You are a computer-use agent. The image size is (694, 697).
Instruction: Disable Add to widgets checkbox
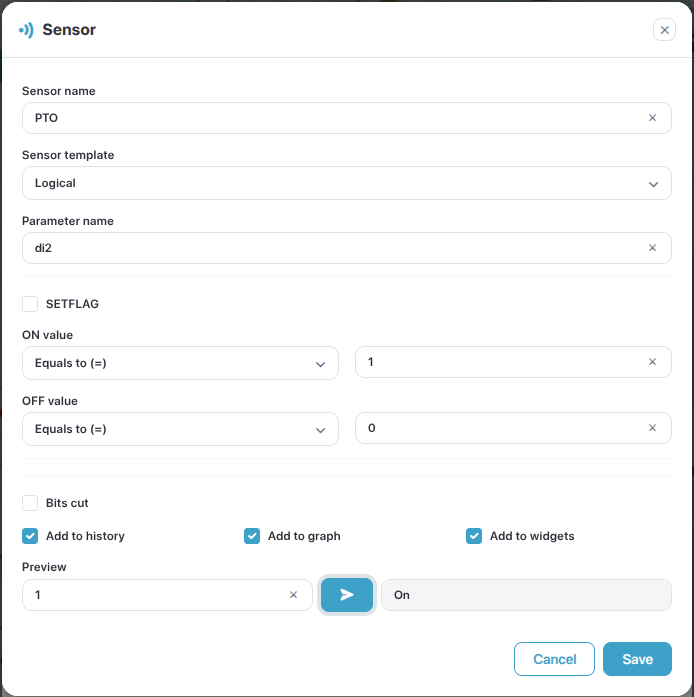474,536
